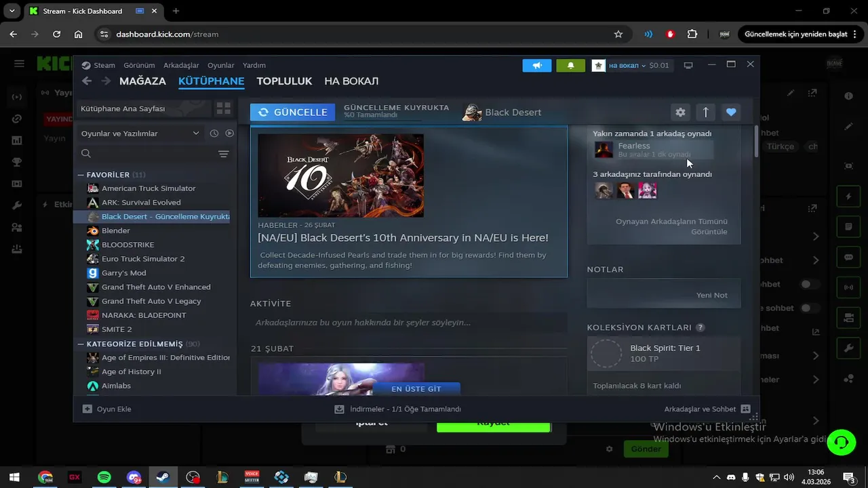Open the Kick dashboard hamburger menu
868x488 pixels.
tap(19, 64)
